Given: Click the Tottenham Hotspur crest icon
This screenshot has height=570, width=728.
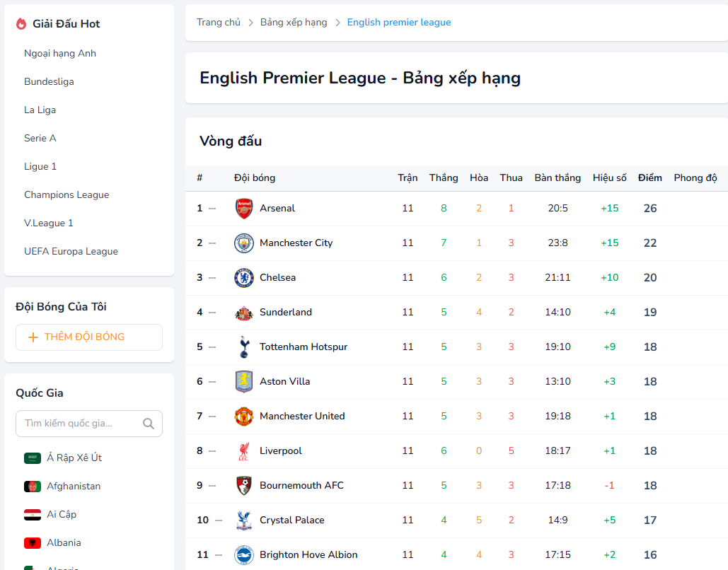Looking at the screenshot, I should click(x=243, y=347).
